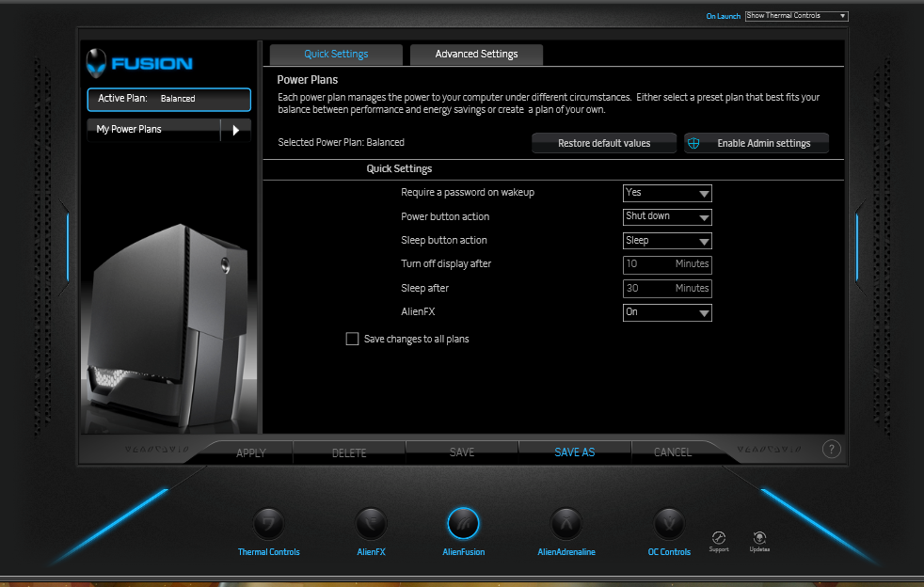
Task: Click the "On Launch" label
Action: click(723, 16)
